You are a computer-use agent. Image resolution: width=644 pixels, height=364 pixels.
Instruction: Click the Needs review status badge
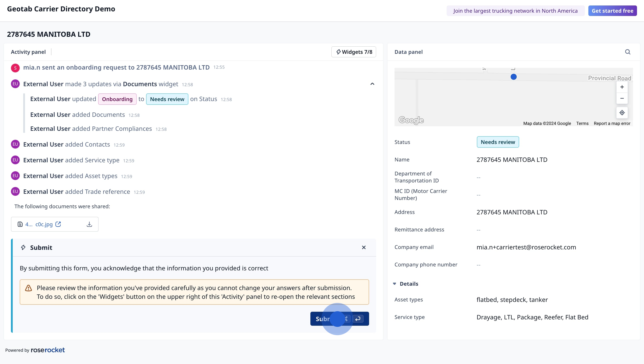498,142
